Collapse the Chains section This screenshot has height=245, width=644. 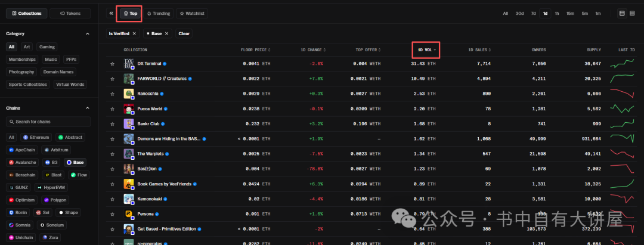[x=88, y=108]
